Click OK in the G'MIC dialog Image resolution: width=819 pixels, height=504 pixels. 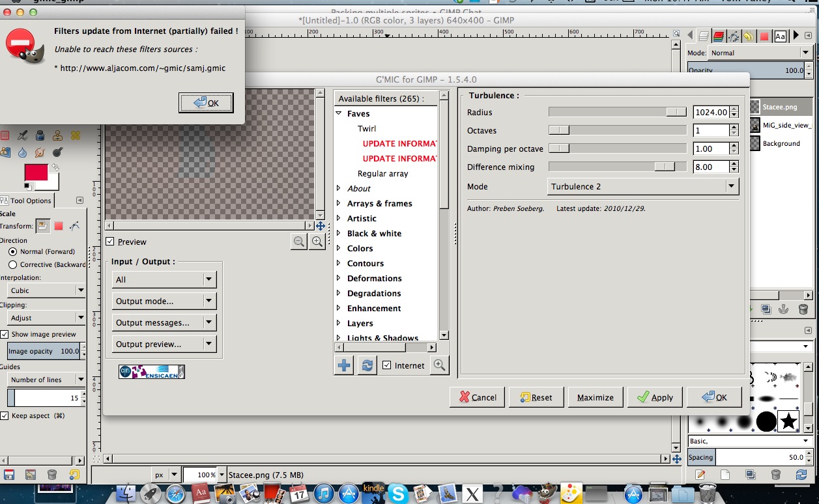[714, 397]
